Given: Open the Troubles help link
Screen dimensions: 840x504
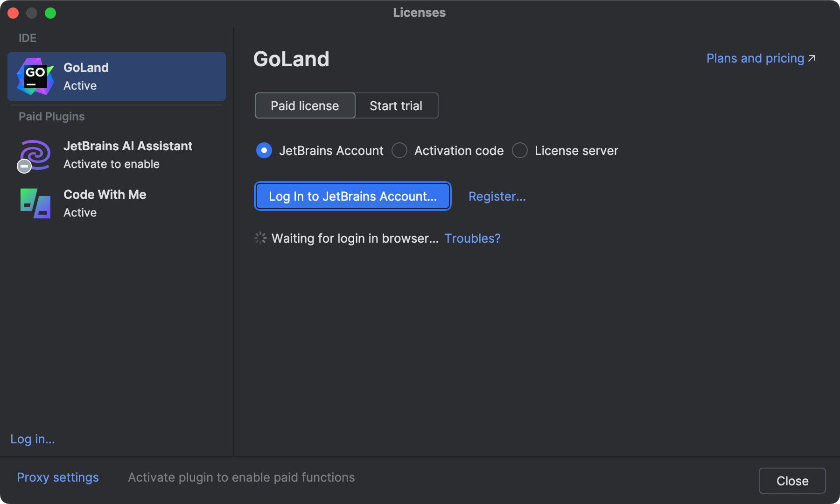Looking at the screenshot, I should [x=472, y=238].
